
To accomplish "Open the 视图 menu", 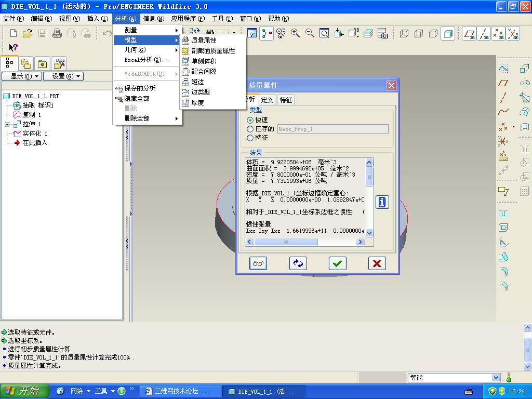I will 70,19.
